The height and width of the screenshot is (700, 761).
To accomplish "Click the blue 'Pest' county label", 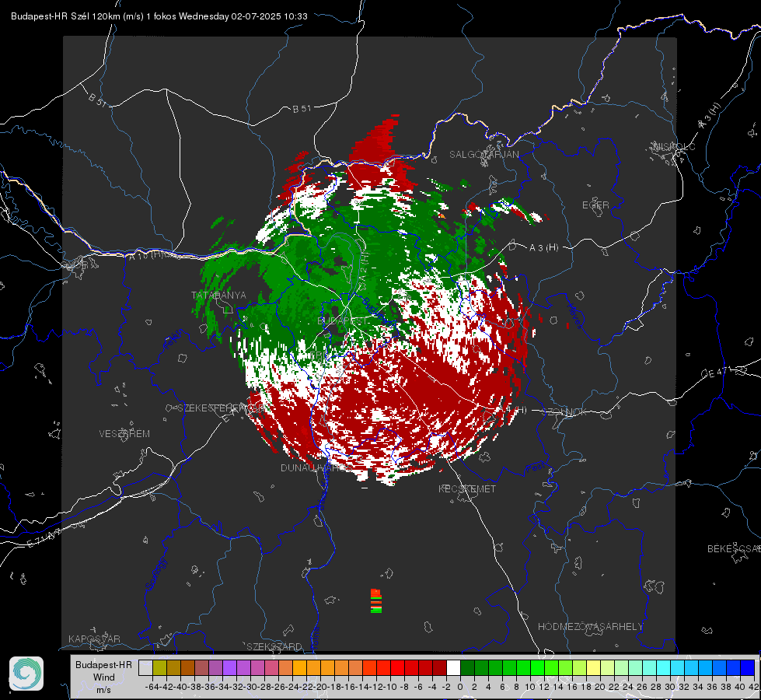I will point(536,467).
